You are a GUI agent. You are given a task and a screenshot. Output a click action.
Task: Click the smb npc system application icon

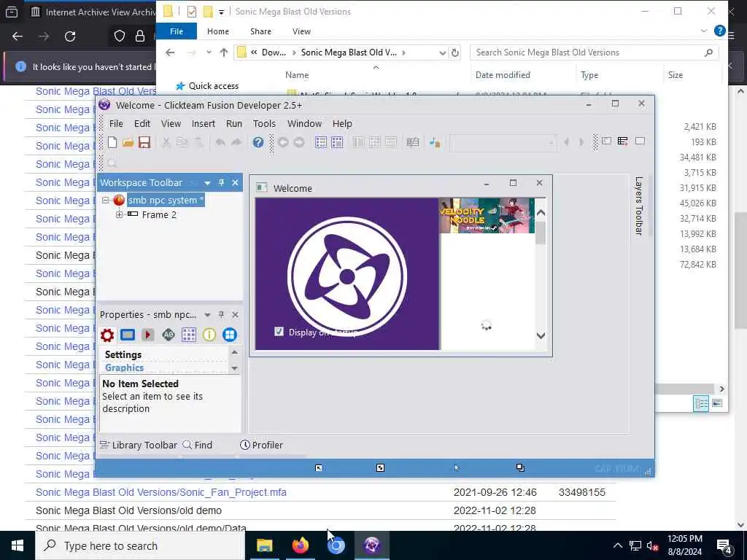[119, 201]
